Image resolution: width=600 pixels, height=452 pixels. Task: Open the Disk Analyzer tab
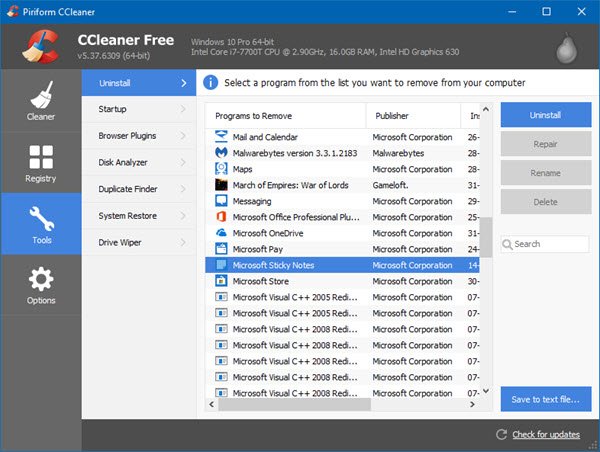[139, 162]
